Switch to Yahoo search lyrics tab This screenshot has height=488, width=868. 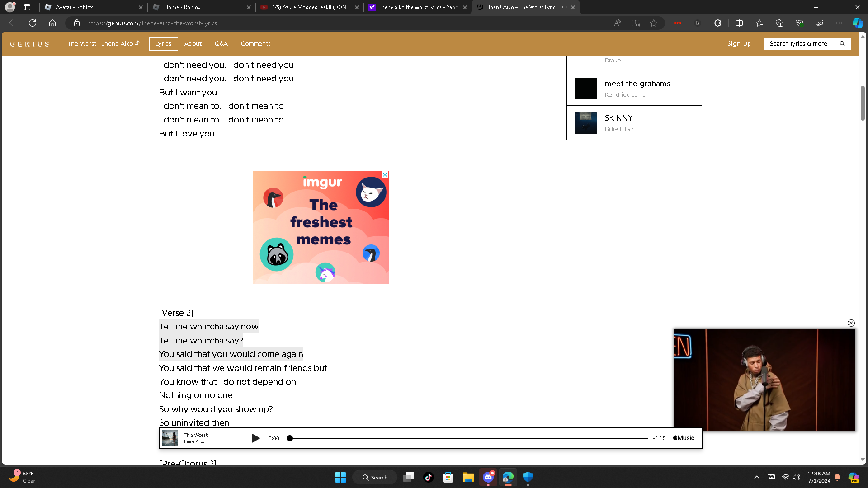[x=418, y=7]
